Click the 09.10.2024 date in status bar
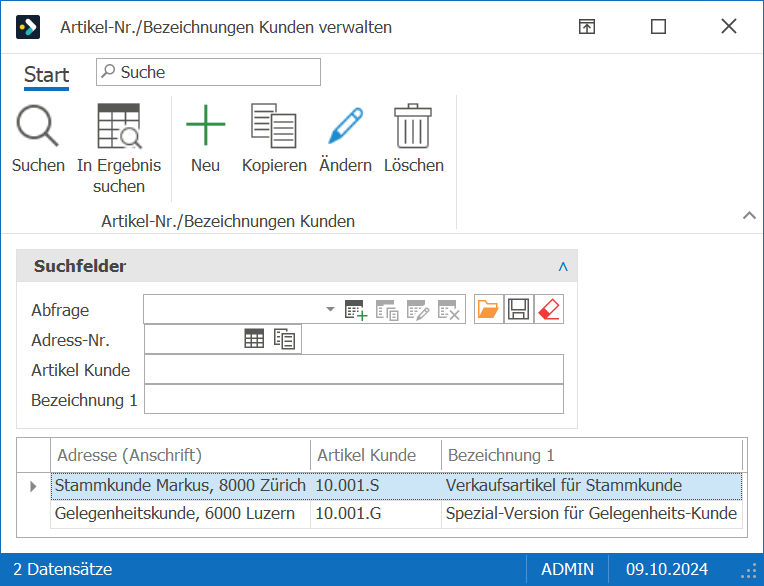Screen dimensions: 764x586 click(667, 569)
